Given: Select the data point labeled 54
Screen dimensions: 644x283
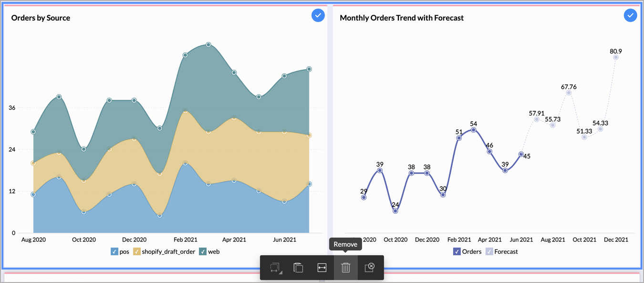Looking at the screenshot, I should pos(473,130).
